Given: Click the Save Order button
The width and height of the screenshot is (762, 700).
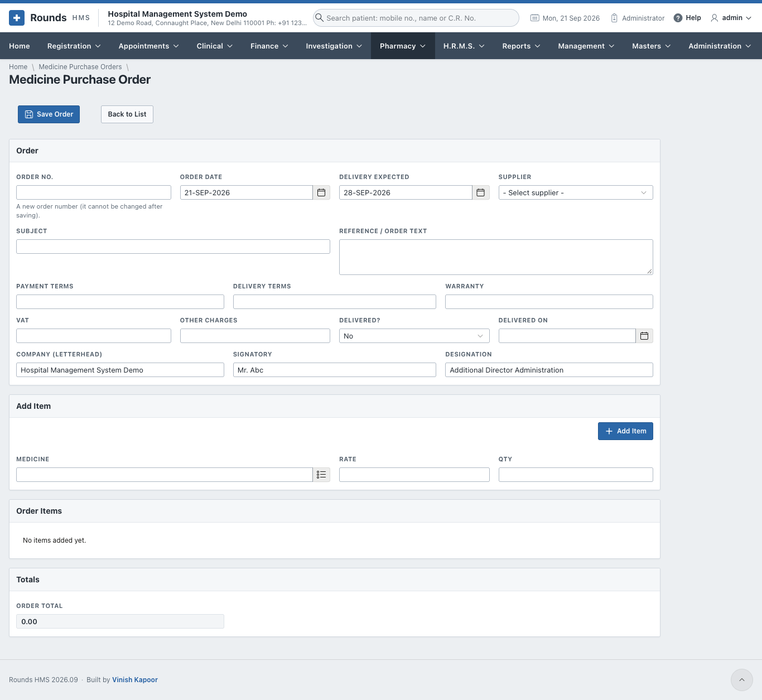Looking at the screenshot, I should pos(49,114).
